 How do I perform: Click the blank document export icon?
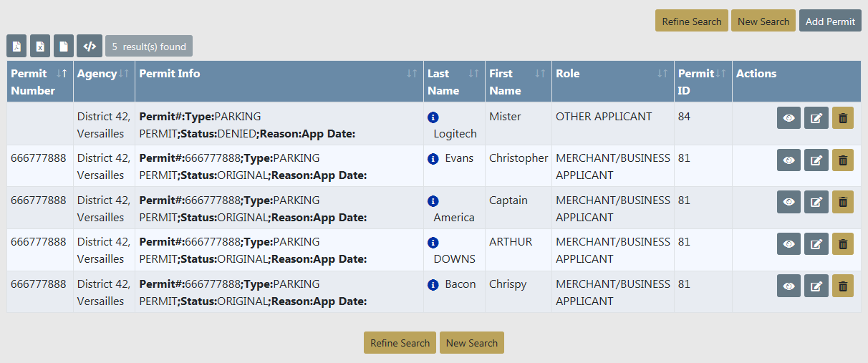[x=64, y=47]
